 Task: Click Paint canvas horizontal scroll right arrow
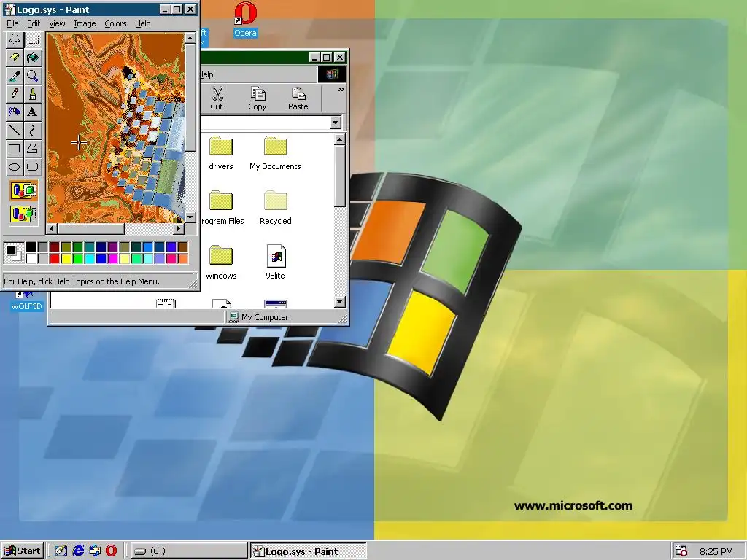(179, 228)
